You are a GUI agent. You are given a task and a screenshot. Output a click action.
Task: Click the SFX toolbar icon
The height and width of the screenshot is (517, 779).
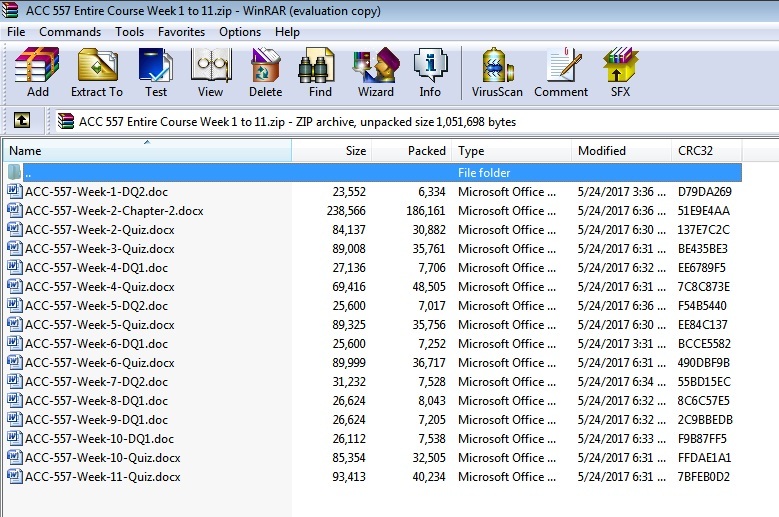[620, 66]
